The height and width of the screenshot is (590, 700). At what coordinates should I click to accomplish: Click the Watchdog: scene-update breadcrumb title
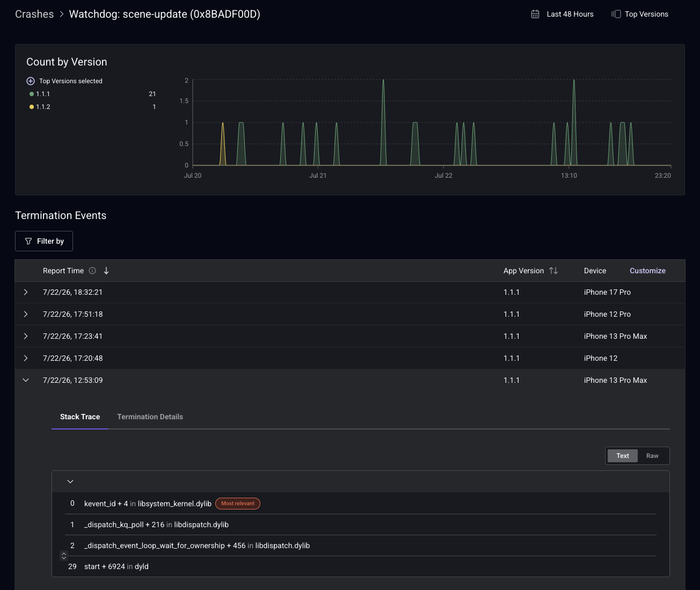coord(165,14)
